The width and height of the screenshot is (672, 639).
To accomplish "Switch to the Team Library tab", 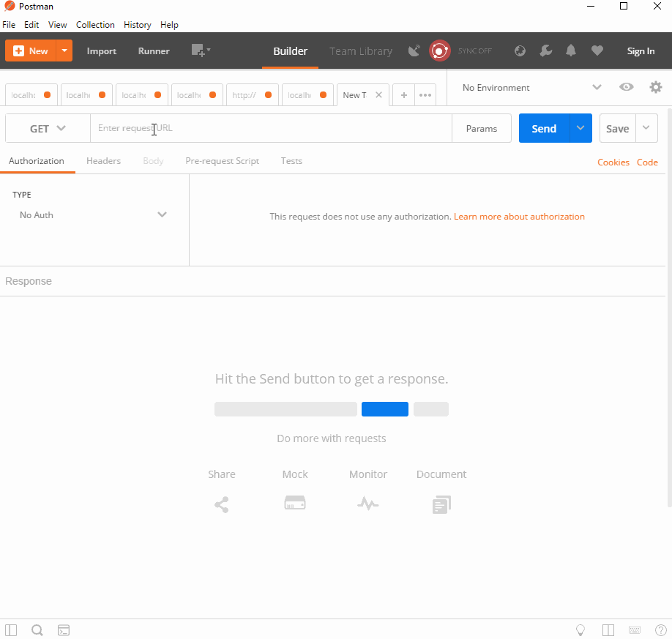I will coord(361,51).
